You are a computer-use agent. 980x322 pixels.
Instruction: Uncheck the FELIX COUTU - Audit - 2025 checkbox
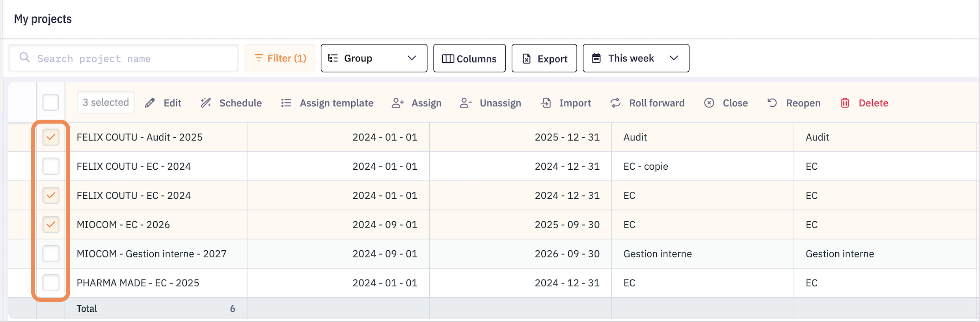click(51, 137)
